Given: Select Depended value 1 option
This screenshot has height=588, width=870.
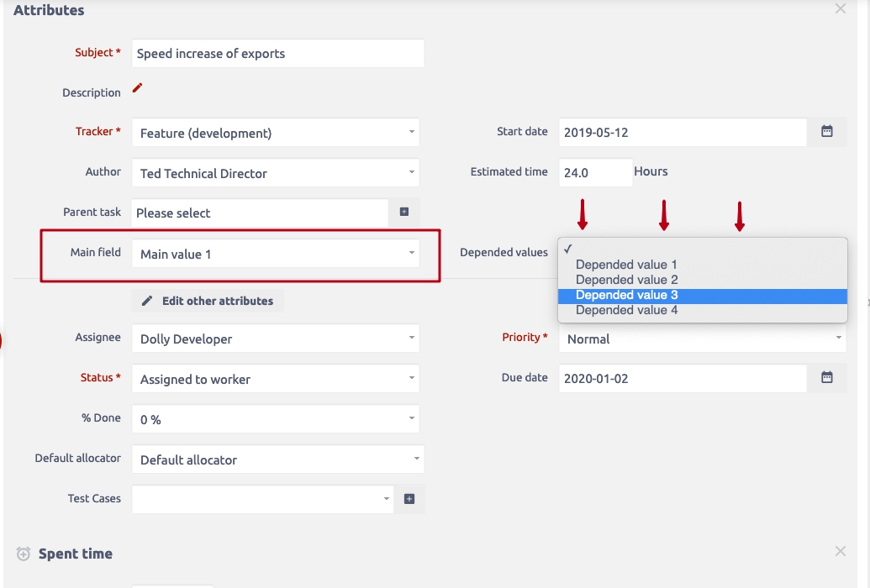Looking at the screenshot, I should pyautogui.click(x=626, y=265).
